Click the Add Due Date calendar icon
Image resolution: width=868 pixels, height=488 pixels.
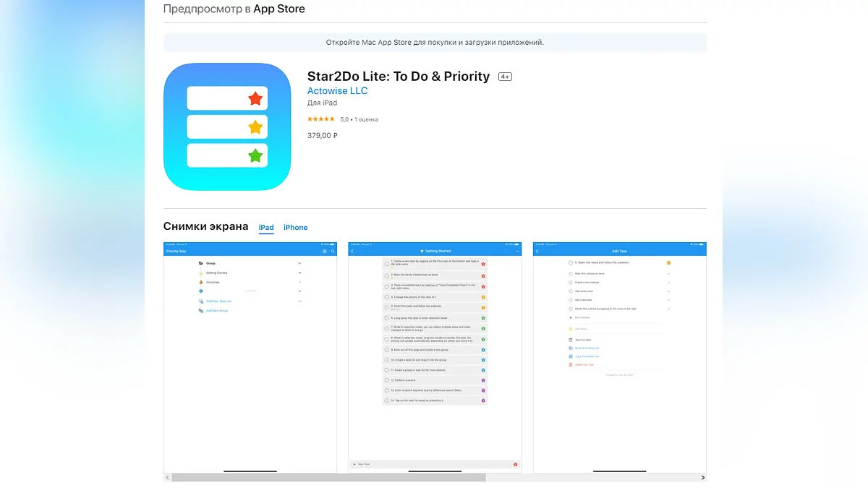(571, 340)
